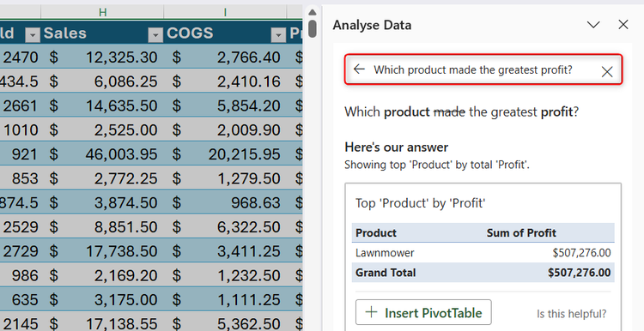Viewport: 644px width, 331px height.
Task: Select cell with sales value 12,325.30
Action: point(102,57)
